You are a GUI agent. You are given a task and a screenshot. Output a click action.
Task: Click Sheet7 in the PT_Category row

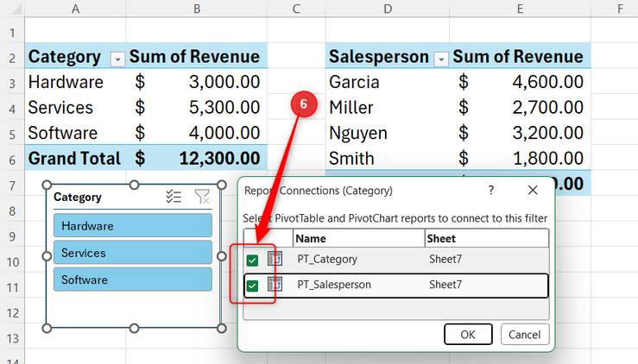(x=445, y=259)
